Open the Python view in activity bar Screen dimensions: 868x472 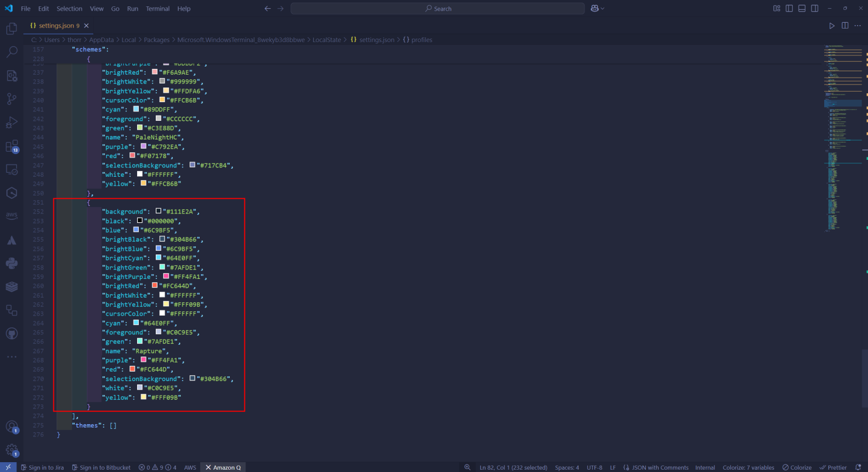(x=12, y=263)
